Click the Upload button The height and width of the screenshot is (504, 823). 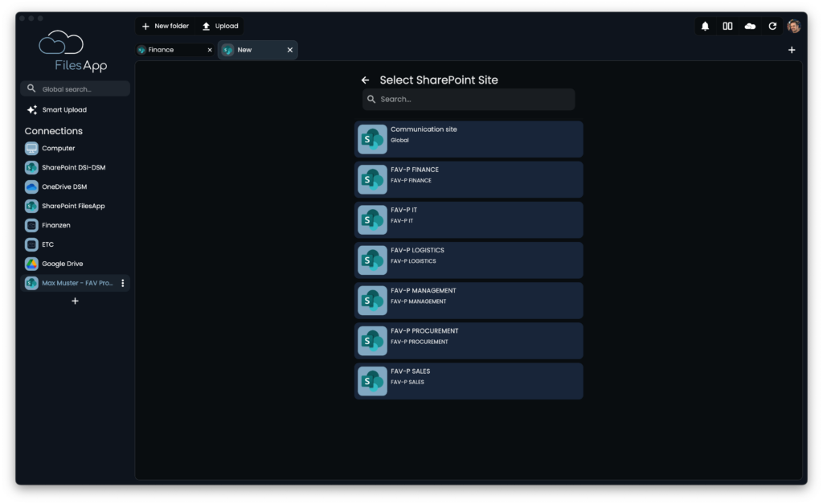(220, 27)
